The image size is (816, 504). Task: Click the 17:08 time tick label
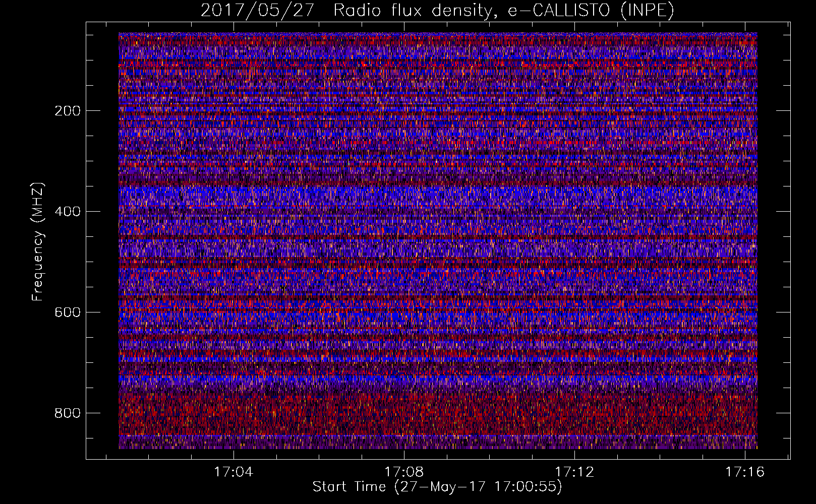coord(404,472)
